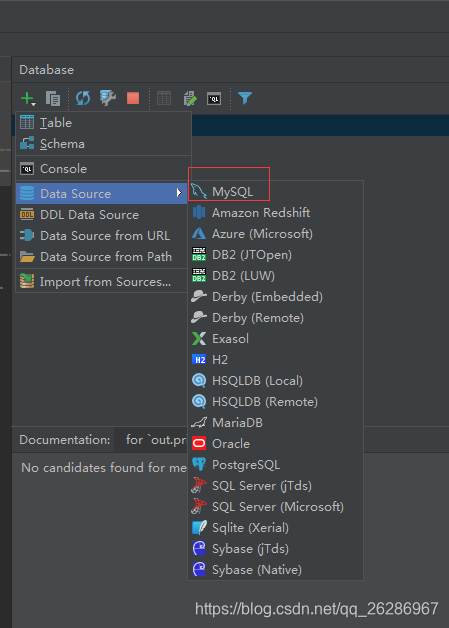
Task: Select MySQL data source
Action: click(276, 191)
